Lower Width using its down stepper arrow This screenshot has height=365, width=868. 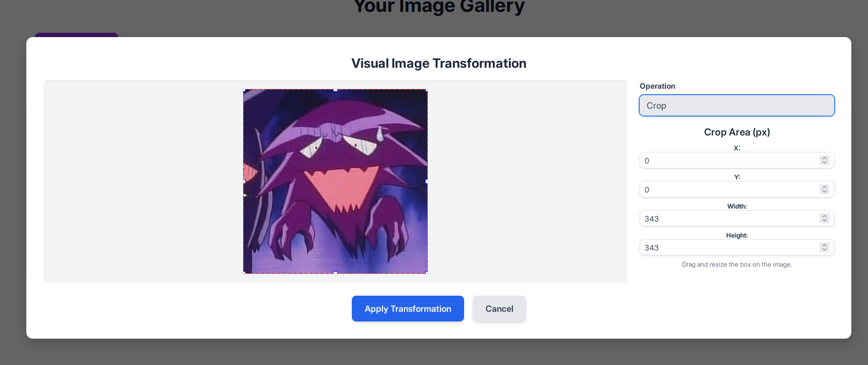[824, 221]
